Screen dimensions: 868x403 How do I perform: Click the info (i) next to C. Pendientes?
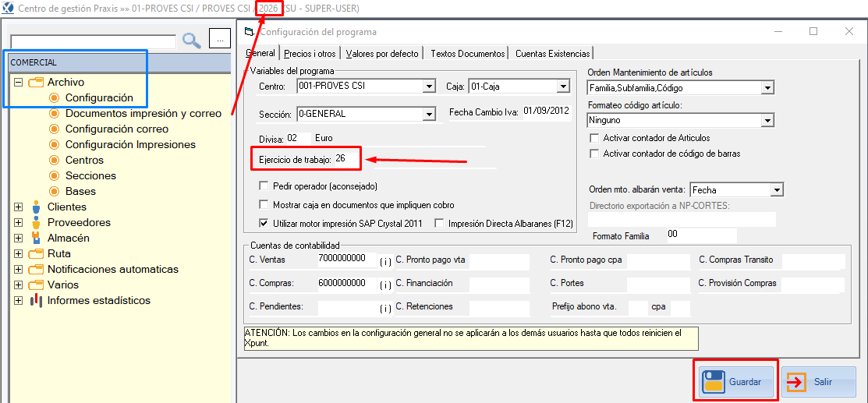[385, 309]
